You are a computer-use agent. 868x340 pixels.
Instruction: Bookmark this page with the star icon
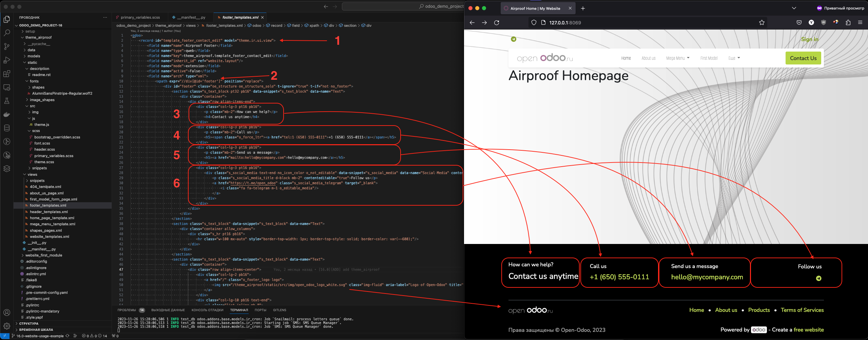point(761,23)
